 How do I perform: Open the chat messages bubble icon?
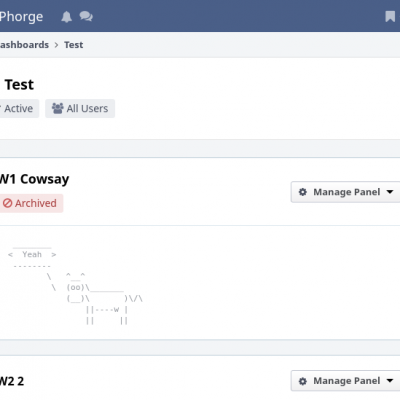(x=86, y=16)
